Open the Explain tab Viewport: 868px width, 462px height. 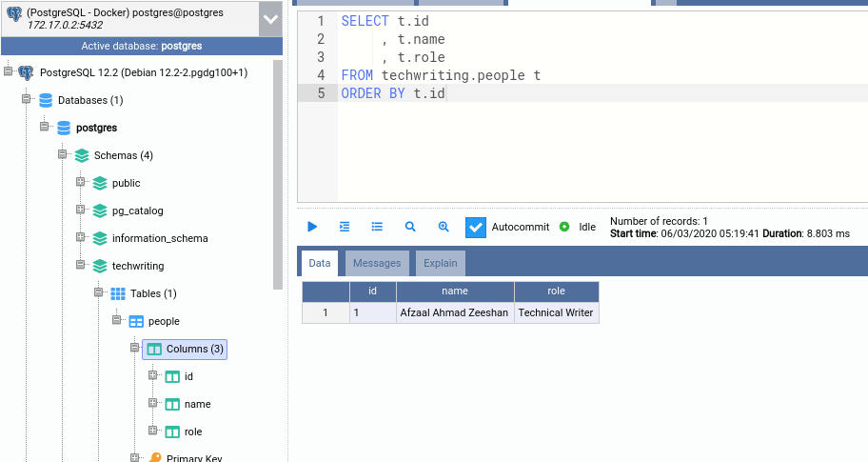click(x=440, y=264)
